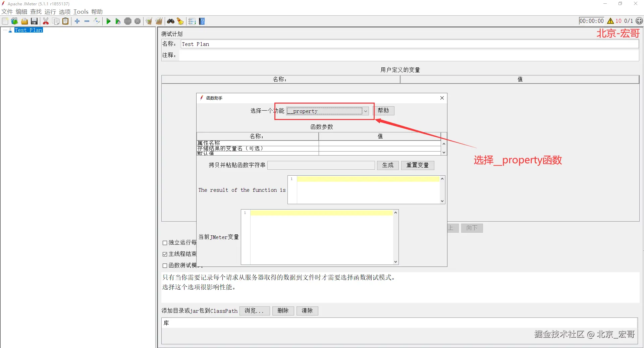Click the 重置变量 button
Screen dimensions: 644x348
pyautogui.click(x=418, y=165)
